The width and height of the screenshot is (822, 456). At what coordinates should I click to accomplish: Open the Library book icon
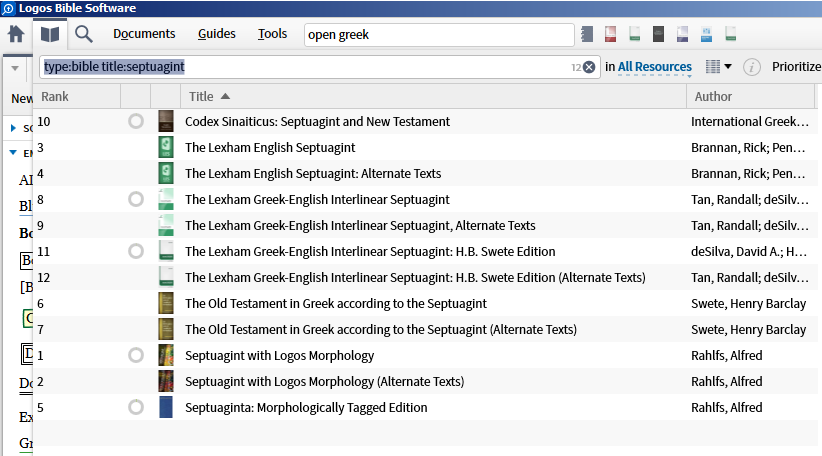coord(50,35)
